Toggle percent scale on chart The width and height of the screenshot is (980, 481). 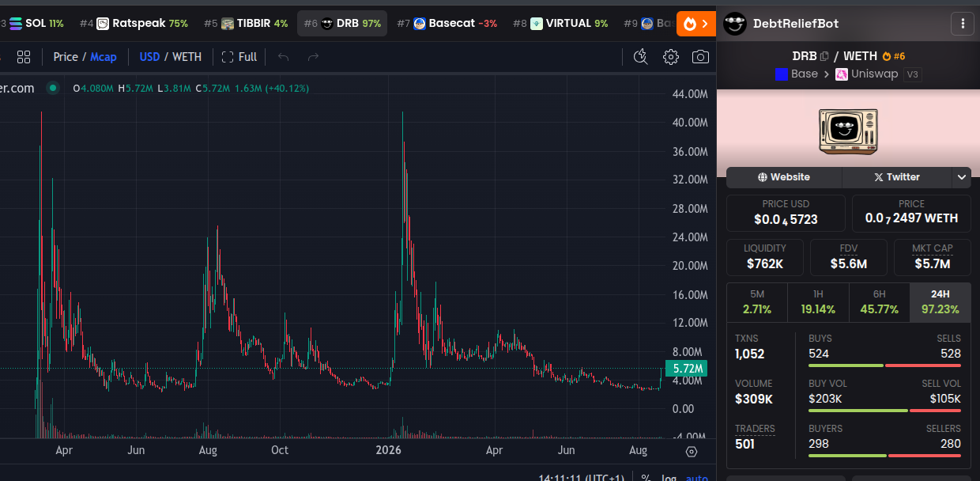646,477
